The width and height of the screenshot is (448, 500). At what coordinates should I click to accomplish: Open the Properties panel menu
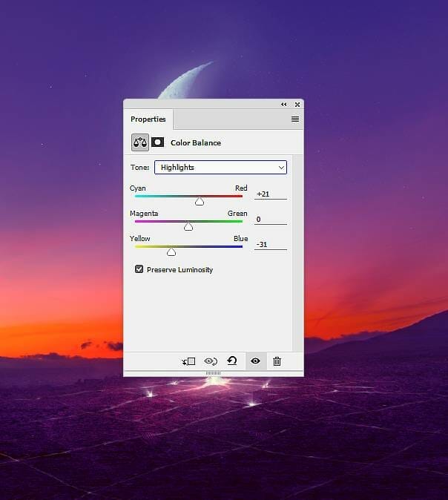(x=295, y=119)
